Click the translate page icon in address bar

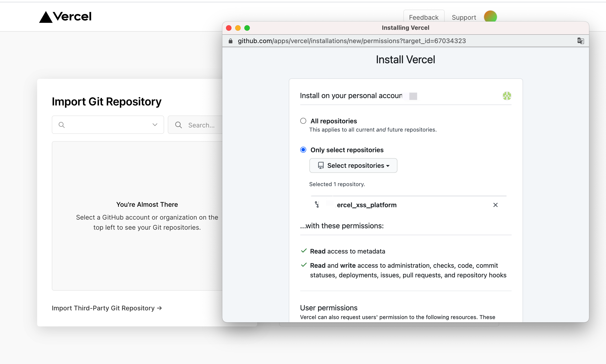click(x=581, y=41)
